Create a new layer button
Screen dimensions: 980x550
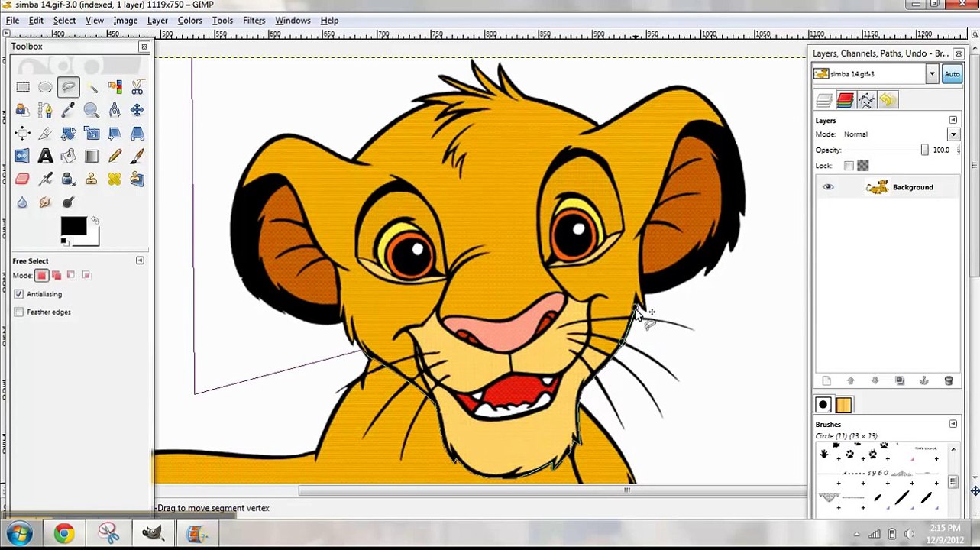click(x=826, y=380)
